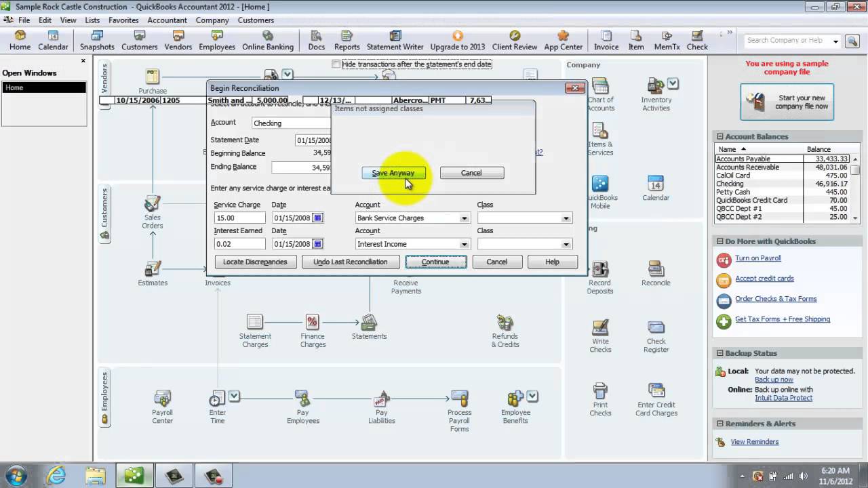This screenshot has width=868, height=488.
Task: Open Snapshots from the toolbar
Action: [x=97, y=41]
